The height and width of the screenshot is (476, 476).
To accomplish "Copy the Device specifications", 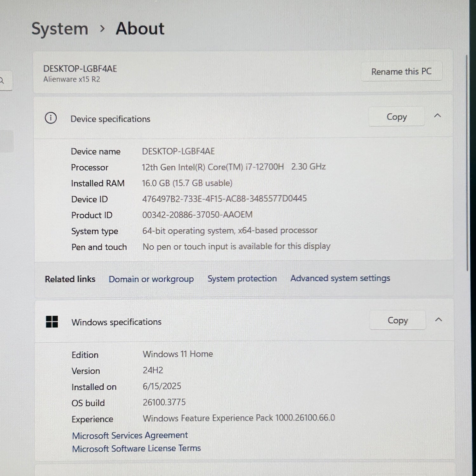I will (x=396, y=117).
